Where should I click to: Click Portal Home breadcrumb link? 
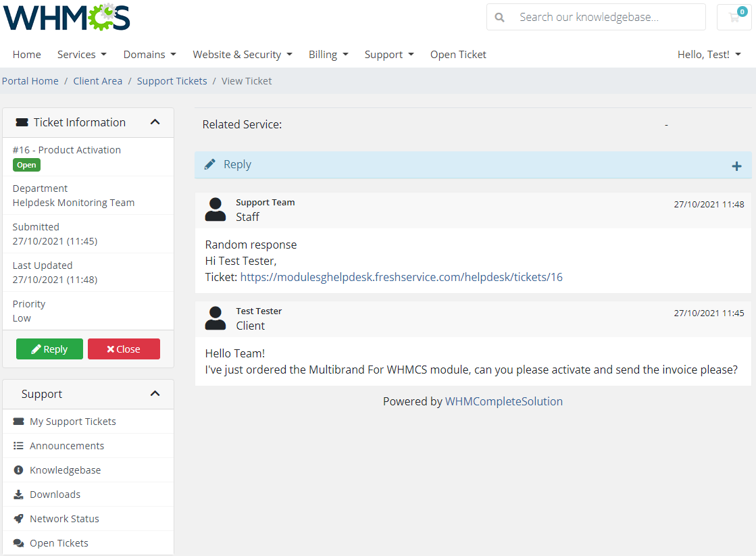pos(30,81)
